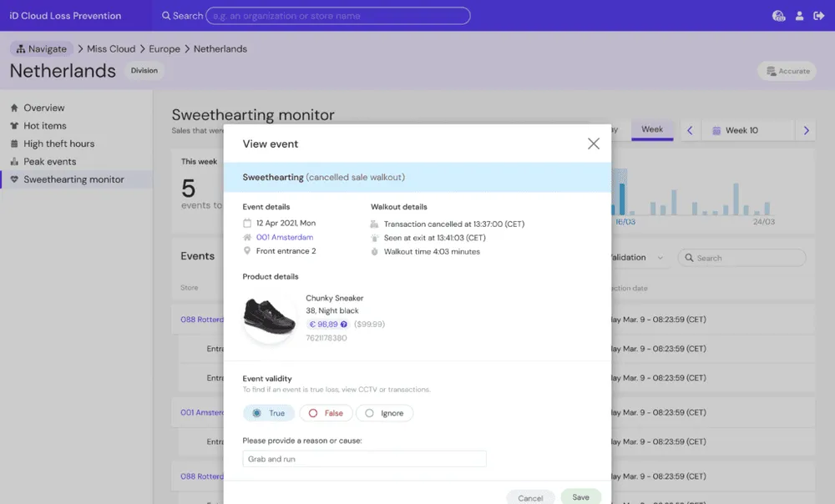Click the ($99.99) price text

[x=369, y=324]
